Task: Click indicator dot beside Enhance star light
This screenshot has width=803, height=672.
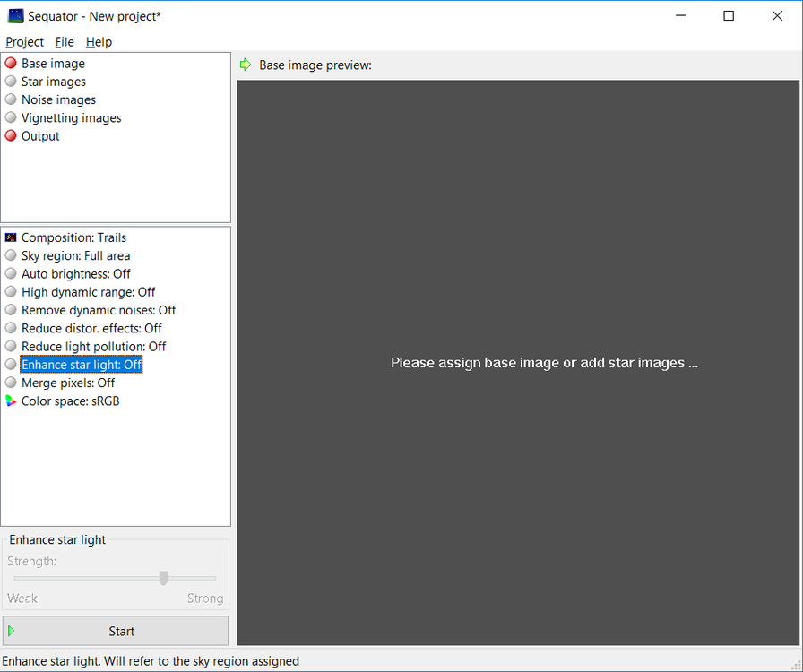Action: point(11,364)
